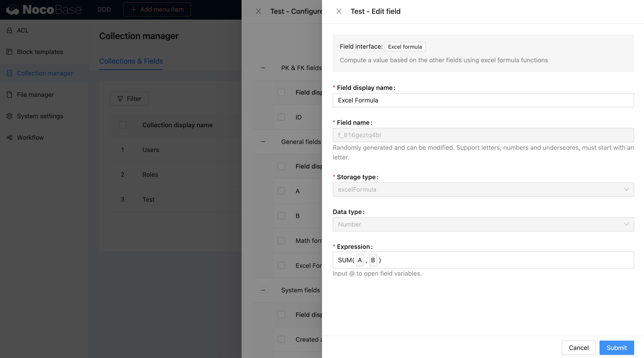Click the Workflow sidebar icon
Viewport: 644px width, 358px height.
coord(9,137)
